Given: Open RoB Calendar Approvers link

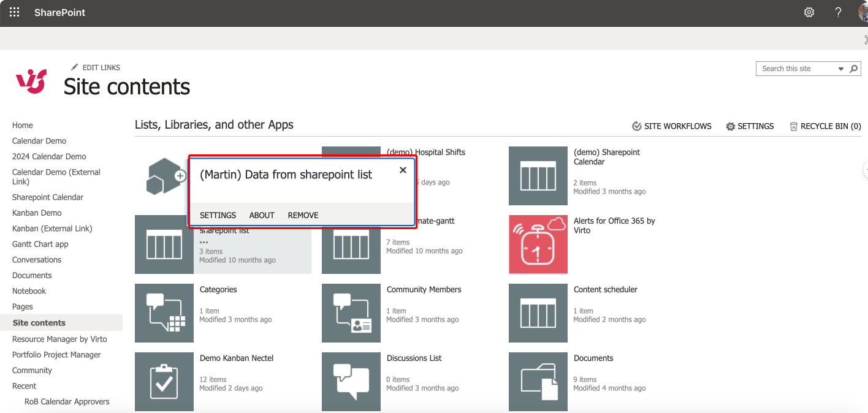Looking at the screenshot, I should click(67, 402).
